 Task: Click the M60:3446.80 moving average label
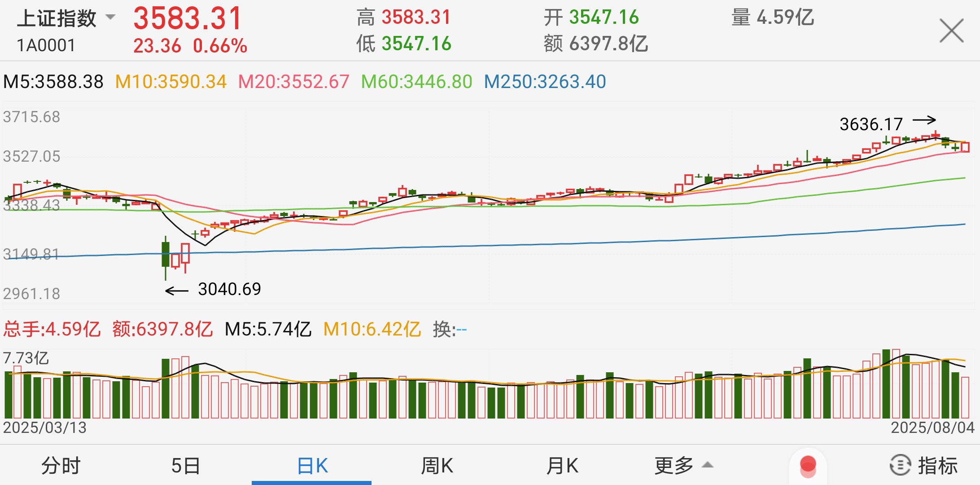coord(416,82)
